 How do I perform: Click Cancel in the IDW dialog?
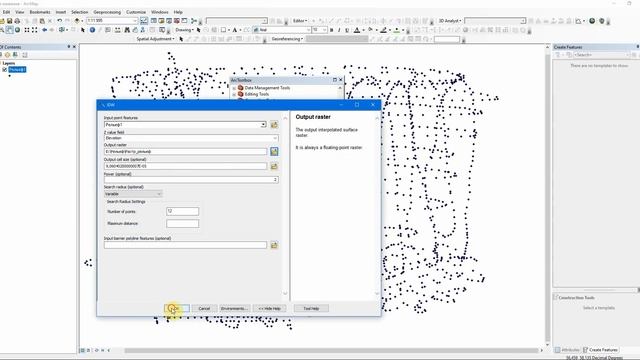204,309
